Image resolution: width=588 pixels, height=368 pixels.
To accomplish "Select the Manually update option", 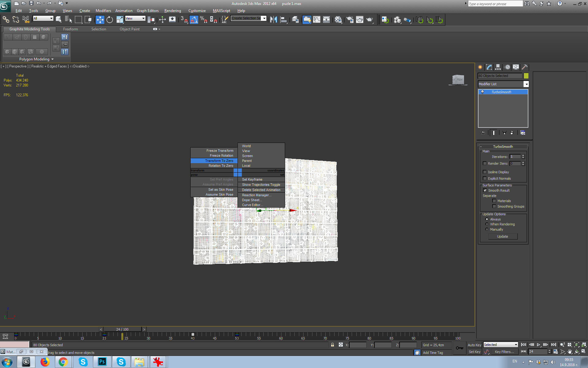I will point(487,229).
